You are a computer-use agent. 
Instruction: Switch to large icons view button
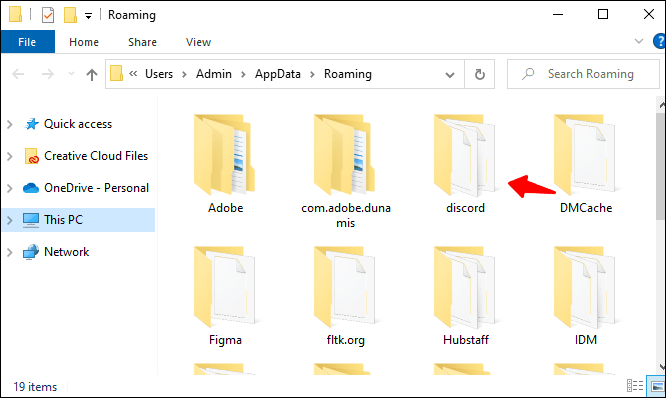[x=656, y=386]
